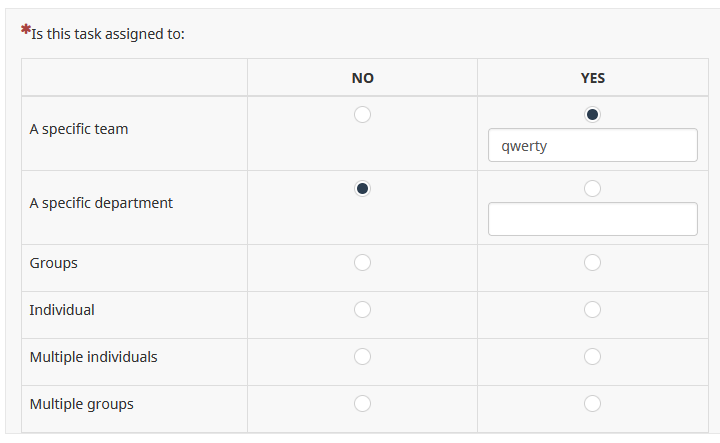Click the 'A specific team' row label

pyautogui.click(x=79, y=129)
